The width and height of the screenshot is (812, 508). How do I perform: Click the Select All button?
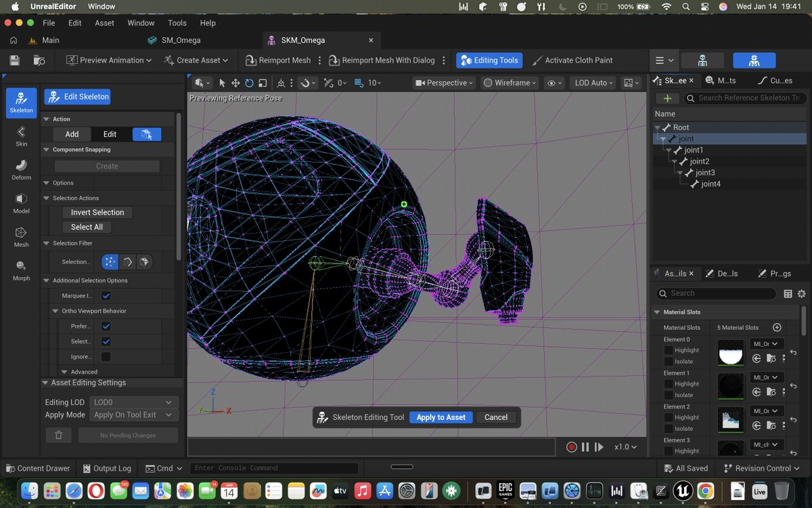point(87,227)
